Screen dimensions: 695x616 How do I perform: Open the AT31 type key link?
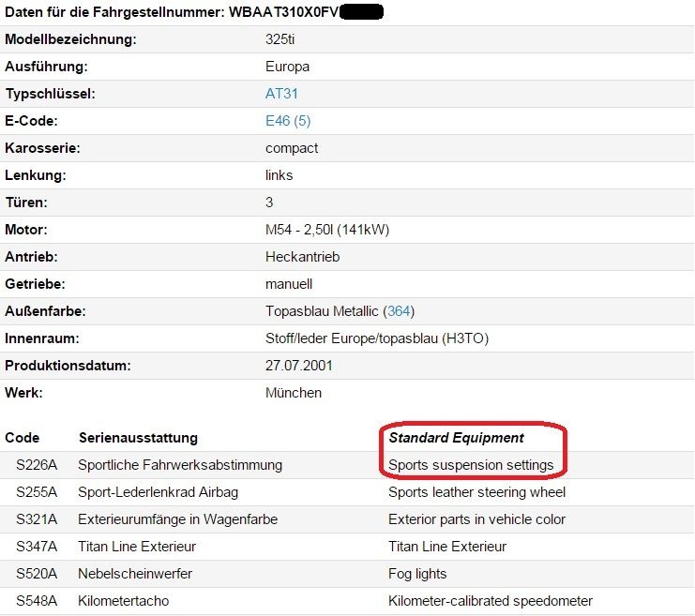[281, 94]
